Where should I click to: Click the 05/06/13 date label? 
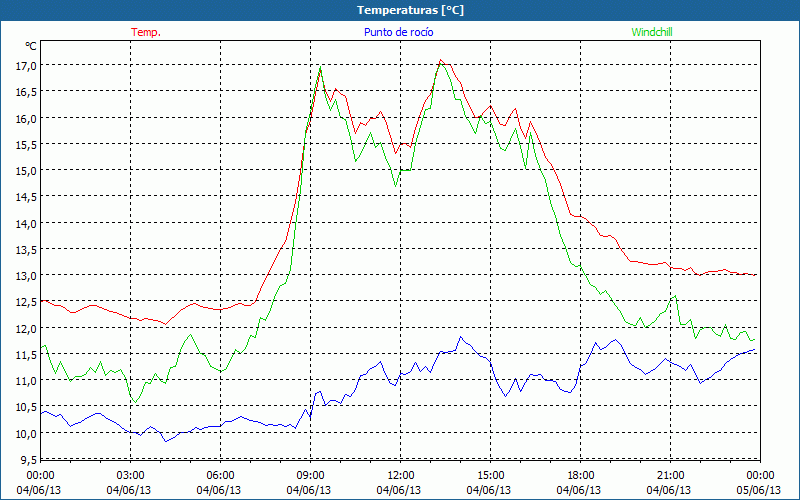tap(759, 490)
